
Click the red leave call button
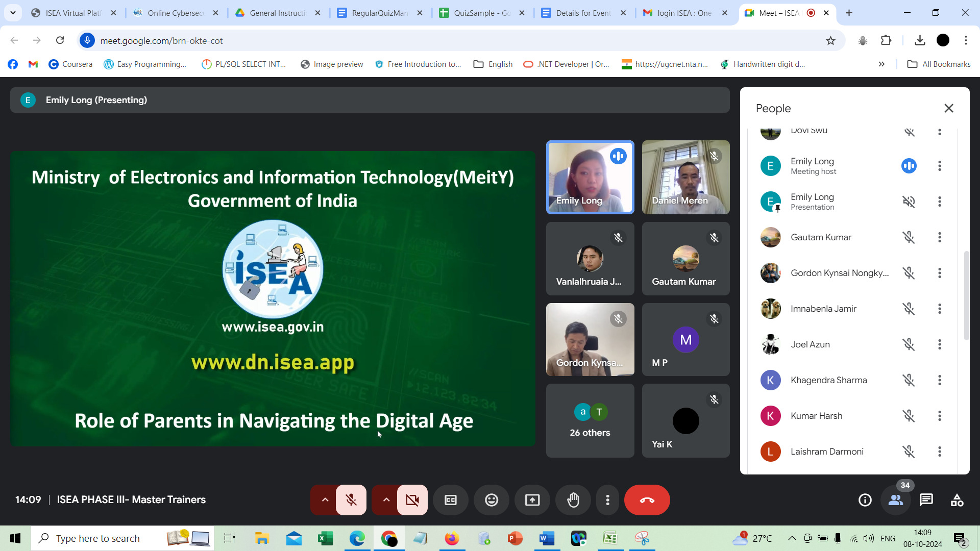click(647, 500)
